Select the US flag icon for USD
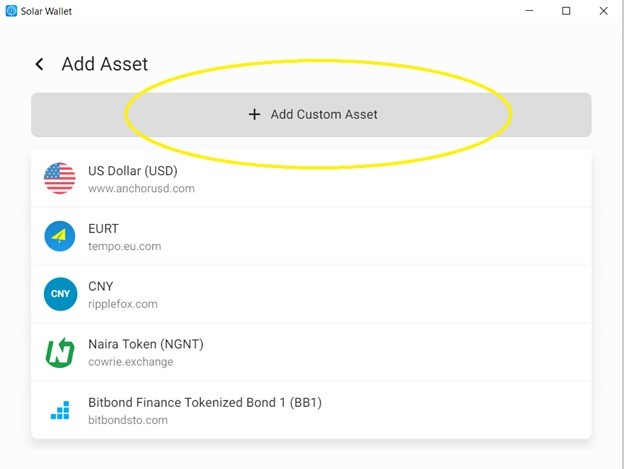This screenshot has height=469, width=624. 60,178
